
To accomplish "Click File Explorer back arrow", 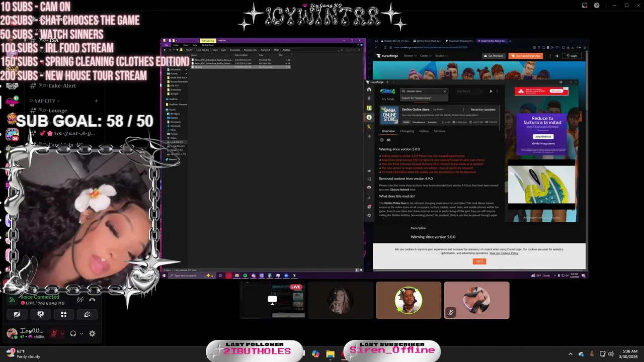I will pyautogui.click(x=165, y=50).
